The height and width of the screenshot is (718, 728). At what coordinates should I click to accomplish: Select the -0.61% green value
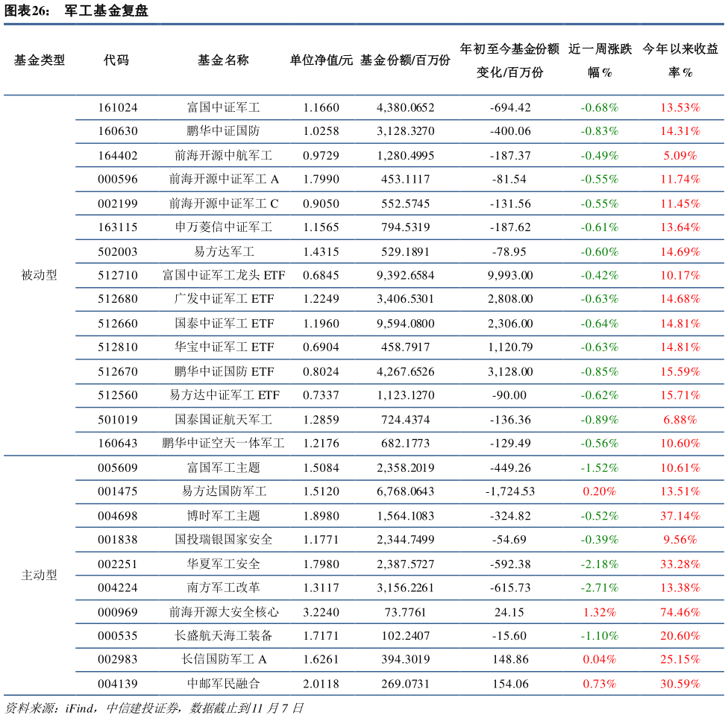click(x=599, y=227)
